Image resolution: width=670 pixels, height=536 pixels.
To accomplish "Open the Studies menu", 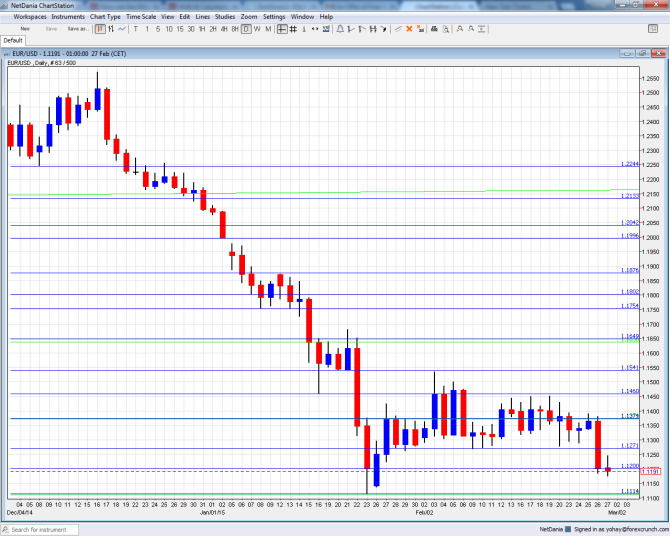I will 225,17.
